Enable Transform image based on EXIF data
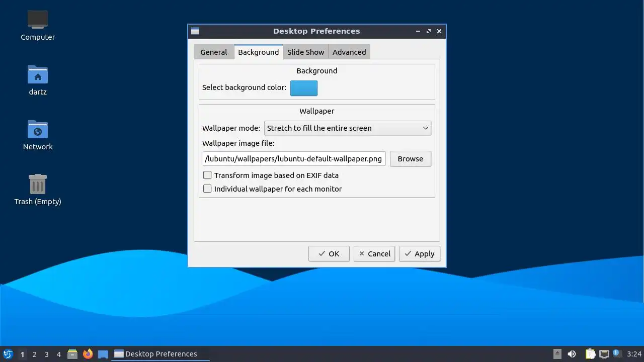 click(x=207, y=175)
